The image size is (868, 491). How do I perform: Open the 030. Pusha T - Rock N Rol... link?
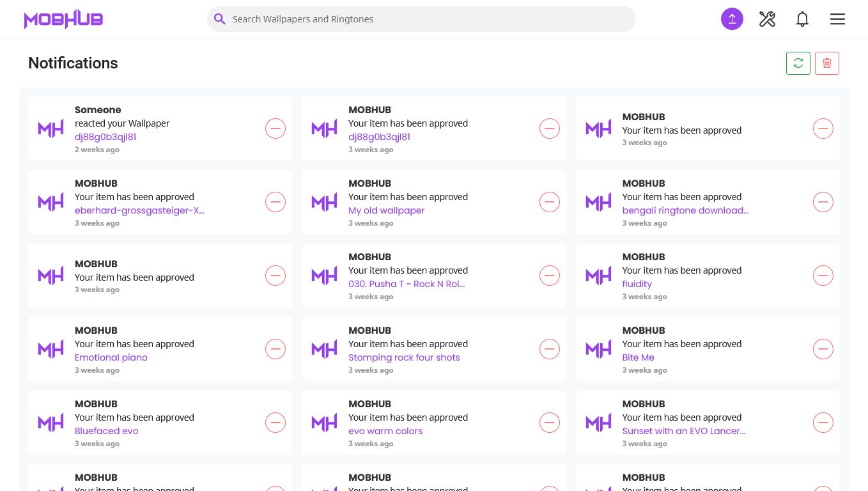[407, 284]
